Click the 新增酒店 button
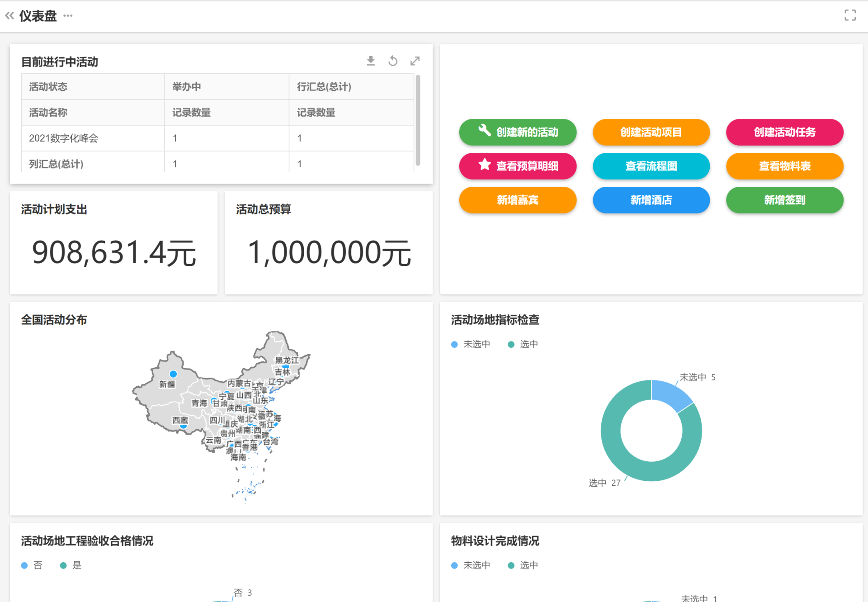 (651, 200)
